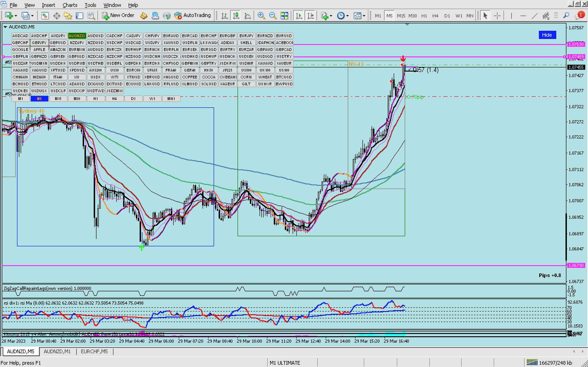Switch to the EURCHF,M5 chart tab
Image resolution: width=588 pixels, height=367 pixels.
coord(94,351)
